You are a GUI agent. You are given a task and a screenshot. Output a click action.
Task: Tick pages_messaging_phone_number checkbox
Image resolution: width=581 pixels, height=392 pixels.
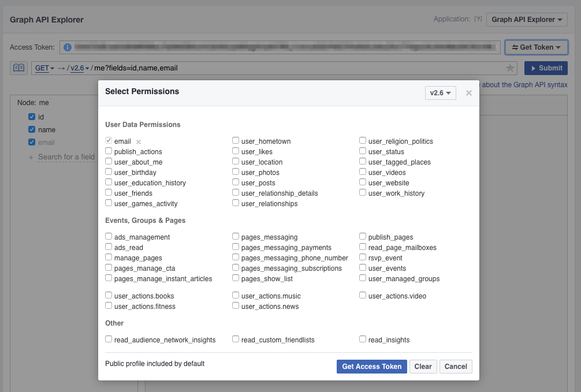236,257
